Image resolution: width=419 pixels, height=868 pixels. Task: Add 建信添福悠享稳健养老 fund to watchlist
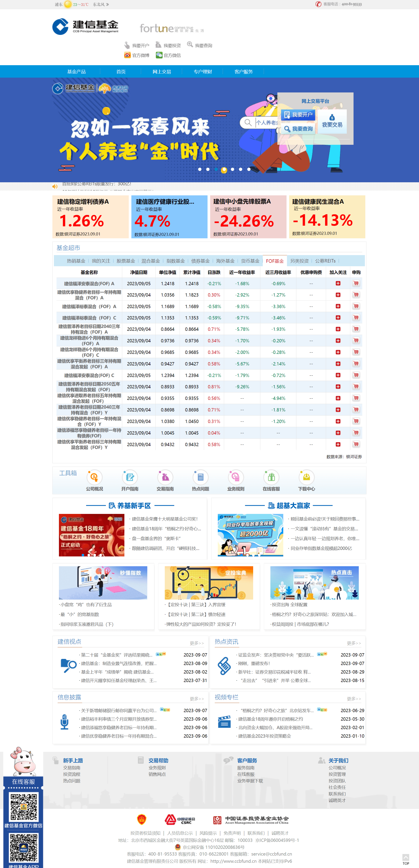tap(338, 433)
